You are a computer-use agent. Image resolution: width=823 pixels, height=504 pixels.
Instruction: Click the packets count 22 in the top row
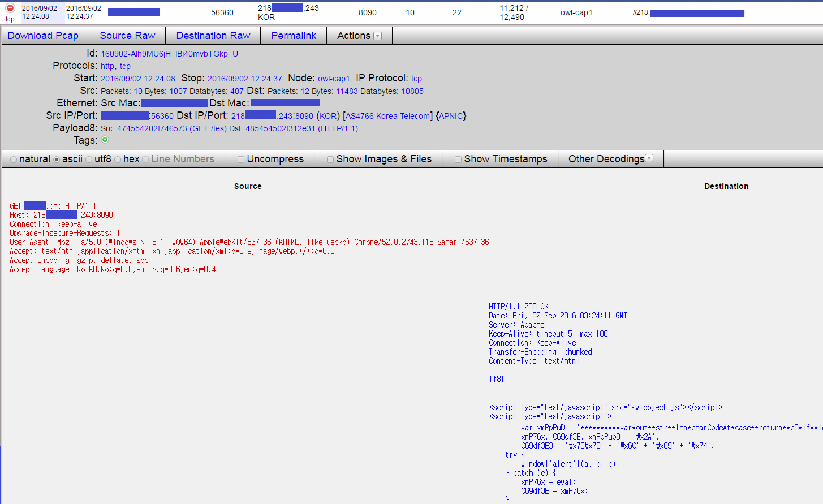click(457, 12)
